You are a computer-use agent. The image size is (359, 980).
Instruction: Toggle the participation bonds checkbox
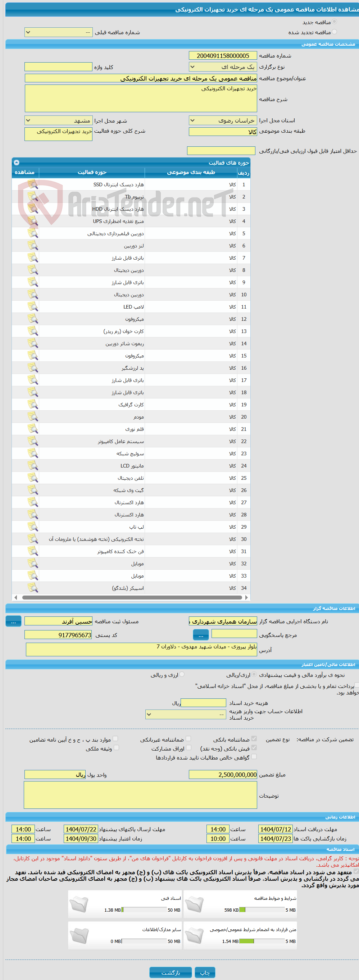click(x=188, y=748)
